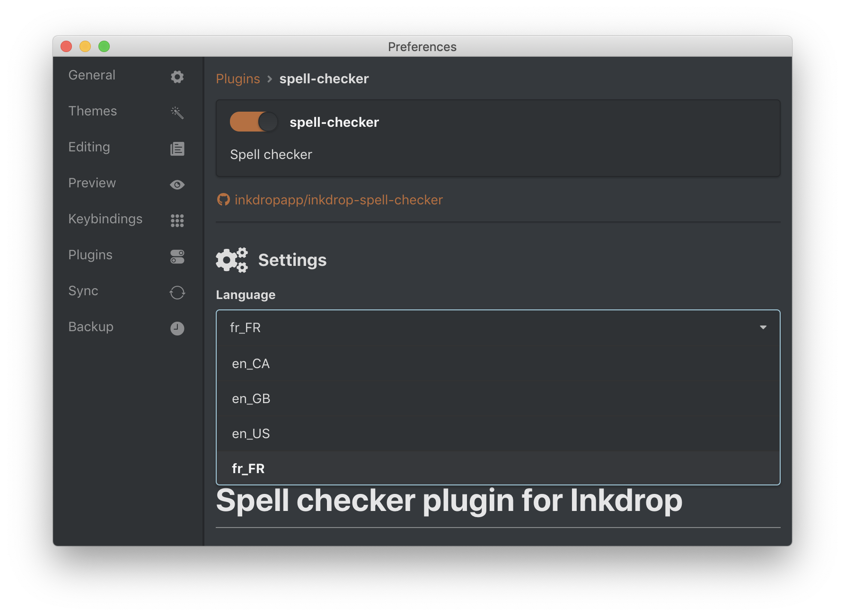845x616 pixels.
Task: Collapse the Language dropdown with the arrow
Action: coord(763,327)
